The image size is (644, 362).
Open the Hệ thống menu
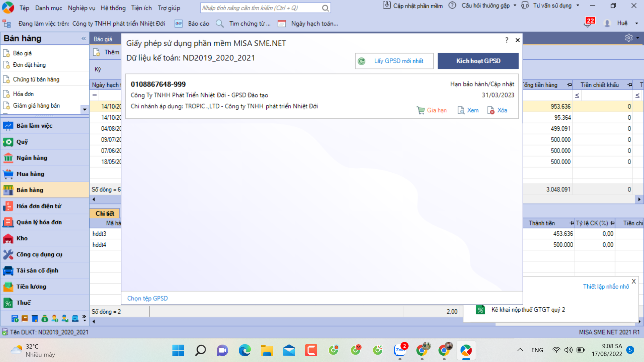coord(113,8)
